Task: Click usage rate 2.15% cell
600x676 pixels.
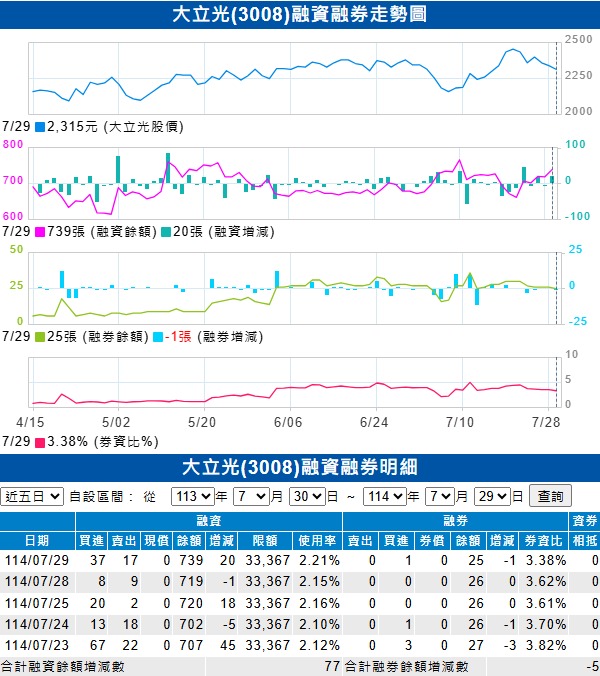Action: pos(319,582)
